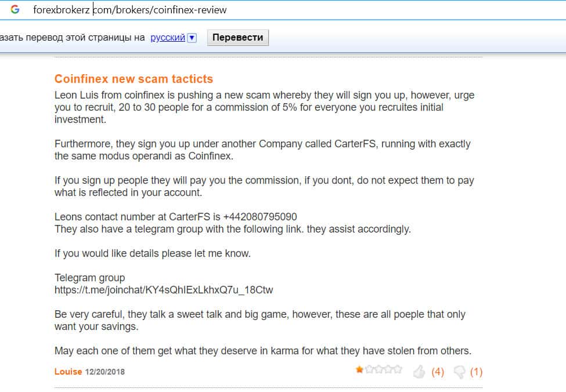Click the second rating star
The height and width of the screenshot is (392, 566).
[x=369, y=369]
